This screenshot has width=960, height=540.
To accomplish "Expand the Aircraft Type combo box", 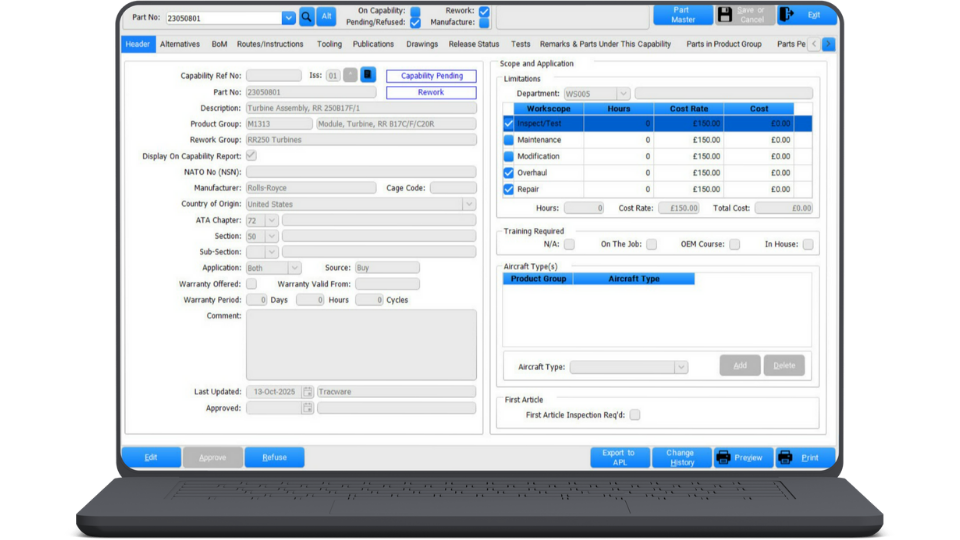I will pos(681,367).
